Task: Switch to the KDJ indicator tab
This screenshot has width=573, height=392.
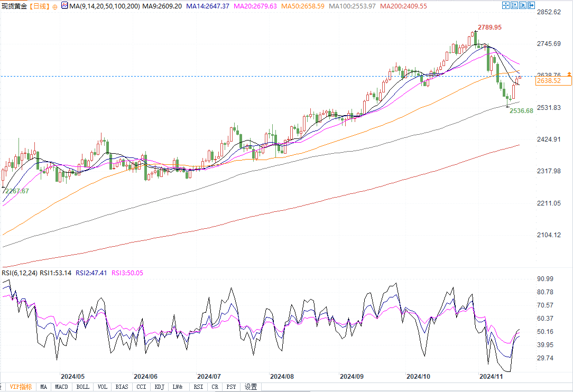Action: pyautogui.click(x=159, y=387)
